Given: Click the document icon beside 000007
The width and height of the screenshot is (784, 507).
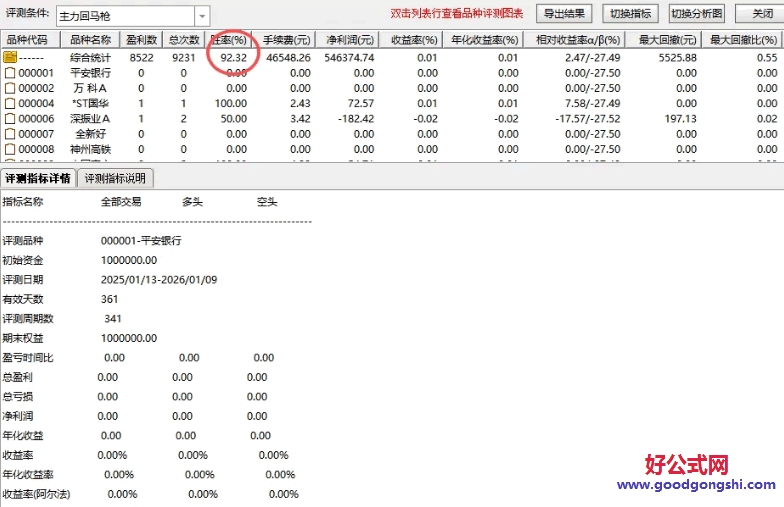Looking at the screenshot, I should pyautogui.click(x=10, y=134).
